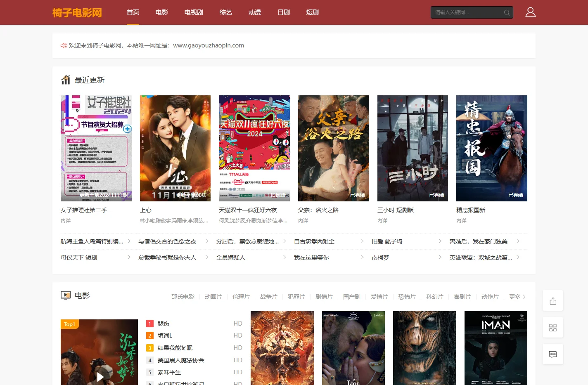Click the announcement speaker icon

point(64,45)
